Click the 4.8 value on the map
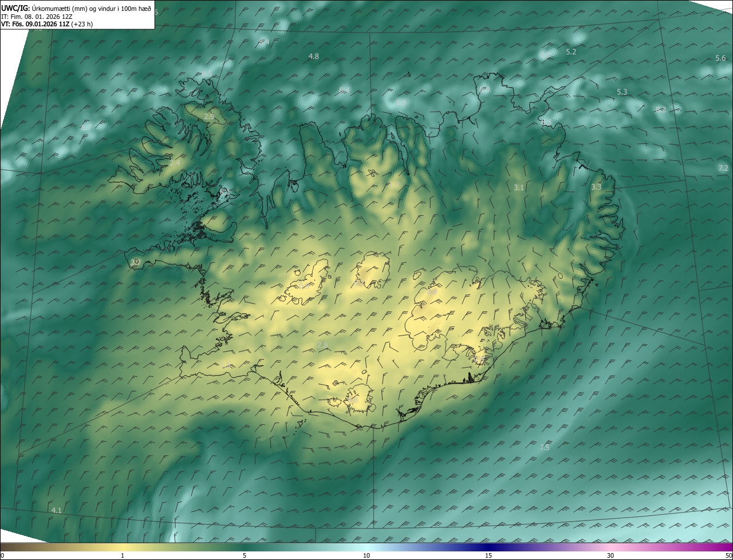 tap(314, 56)
